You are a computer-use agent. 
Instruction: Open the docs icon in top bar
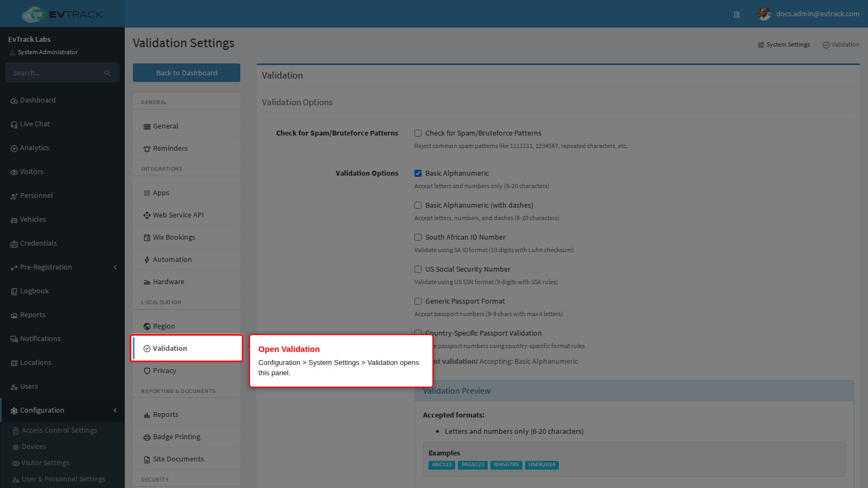(x=737, y=15)
